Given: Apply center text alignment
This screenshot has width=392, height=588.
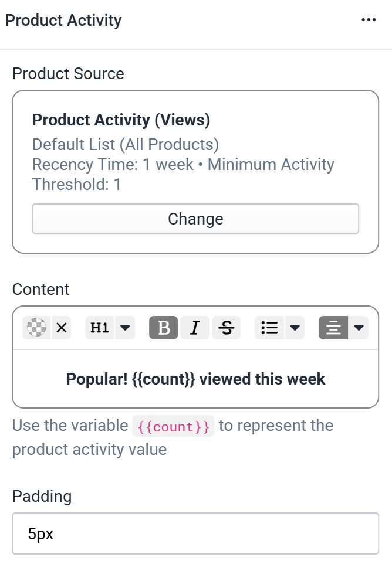Looking at the screenshot, I should tap(333, 327).
